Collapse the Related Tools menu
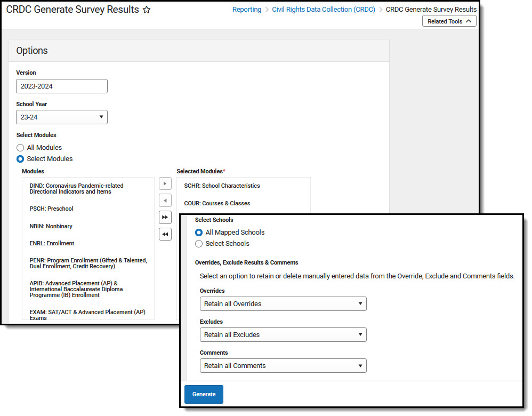Screen dimensions: 532x416 [449, 21]
